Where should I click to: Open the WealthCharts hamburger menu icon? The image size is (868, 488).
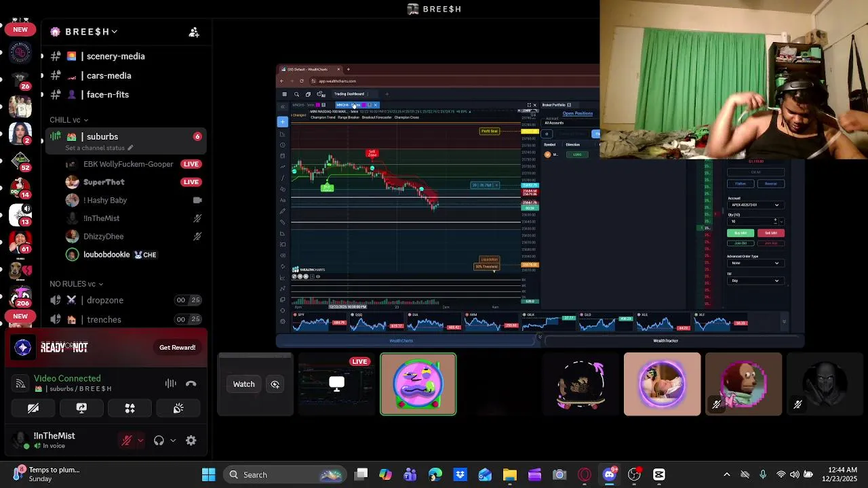[284, 94]
